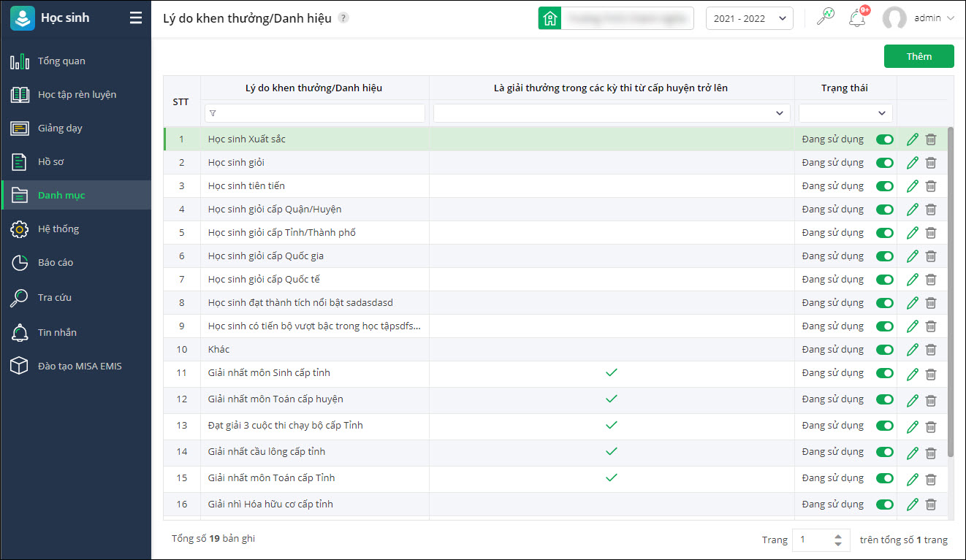966x560 pixels.
Task: Disable status for Giải nhất môn Sinh cấp tỉnh
Action: (x=885, y=373)
